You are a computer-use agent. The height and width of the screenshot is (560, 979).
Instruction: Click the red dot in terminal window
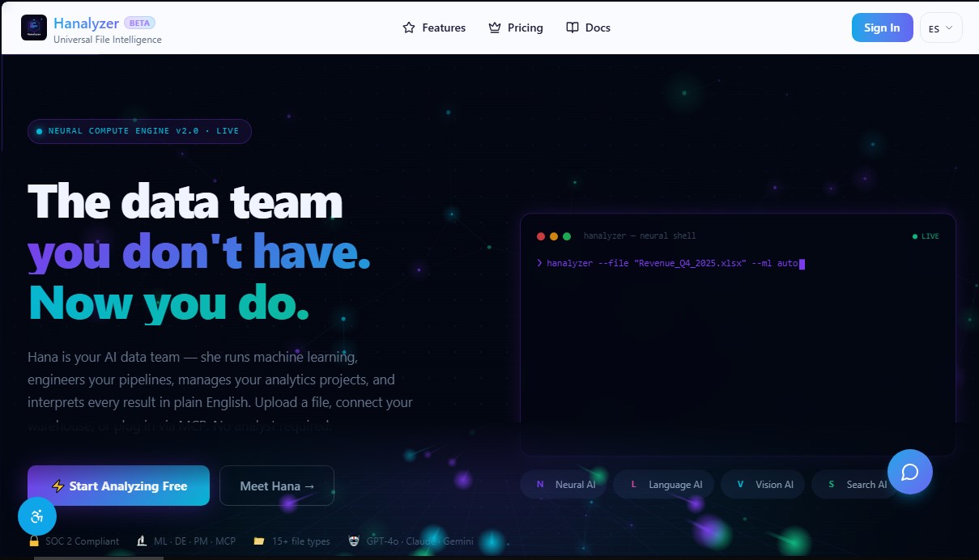[541, 236]
